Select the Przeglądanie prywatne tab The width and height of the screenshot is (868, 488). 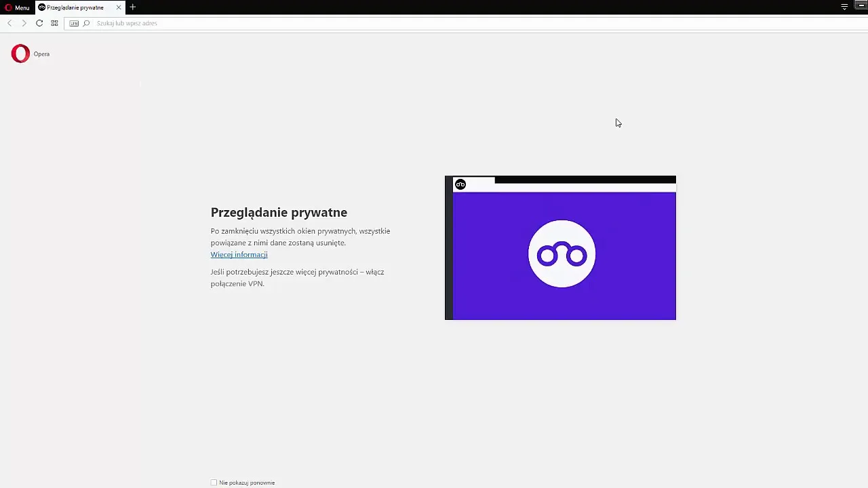tap(77, 7)
